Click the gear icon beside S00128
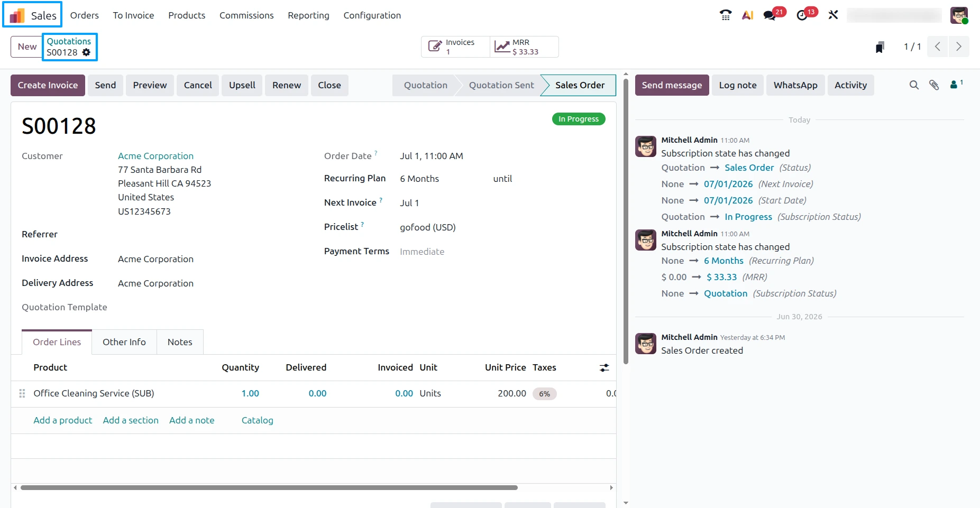 click(86, 52)
